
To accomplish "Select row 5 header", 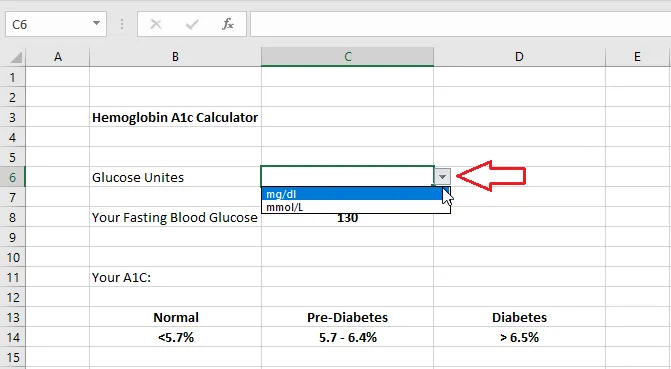I will click(x=13, y=157).
